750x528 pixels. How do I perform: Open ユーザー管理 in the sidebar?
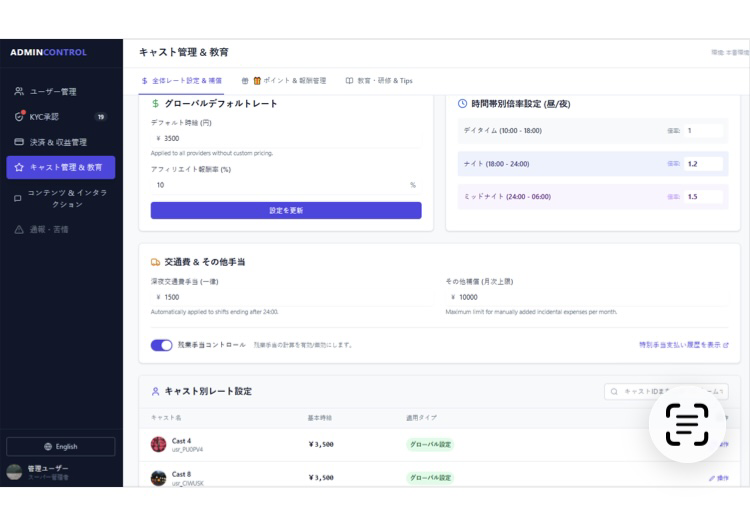pos(60,92)
